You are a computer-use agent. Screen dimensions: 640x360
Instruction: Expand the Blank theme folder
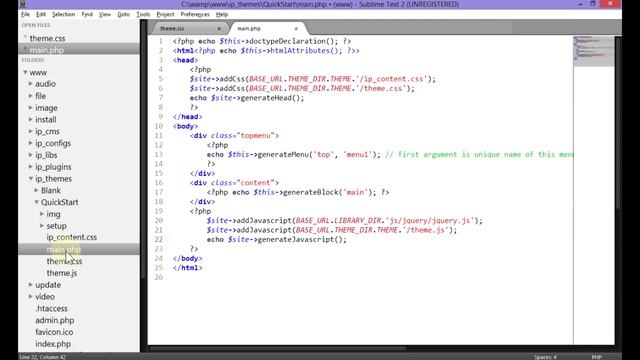pyautogui.click(x=36, y=190)
